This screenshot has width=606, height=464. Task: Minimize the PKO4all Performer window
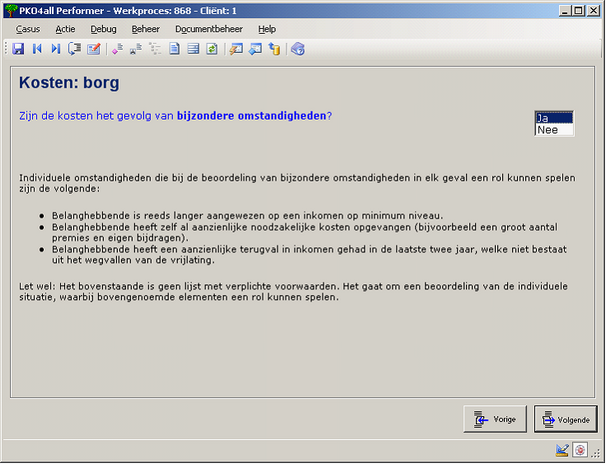coord(565,11)
